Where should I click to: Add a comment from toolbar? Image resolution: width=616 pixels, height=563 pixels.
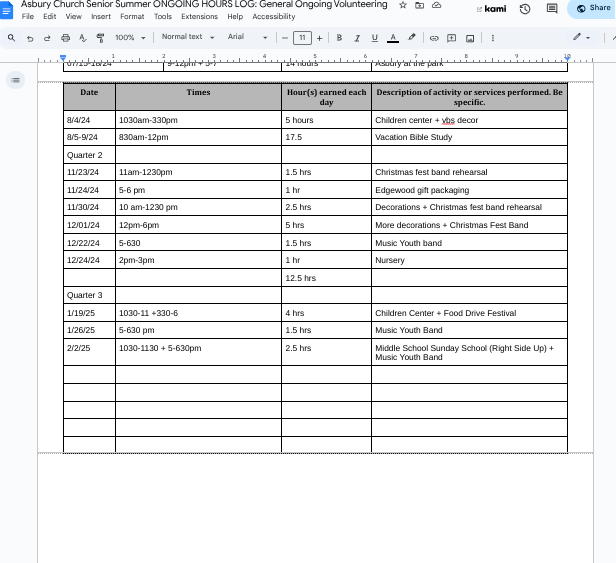[x=452, y=38]
